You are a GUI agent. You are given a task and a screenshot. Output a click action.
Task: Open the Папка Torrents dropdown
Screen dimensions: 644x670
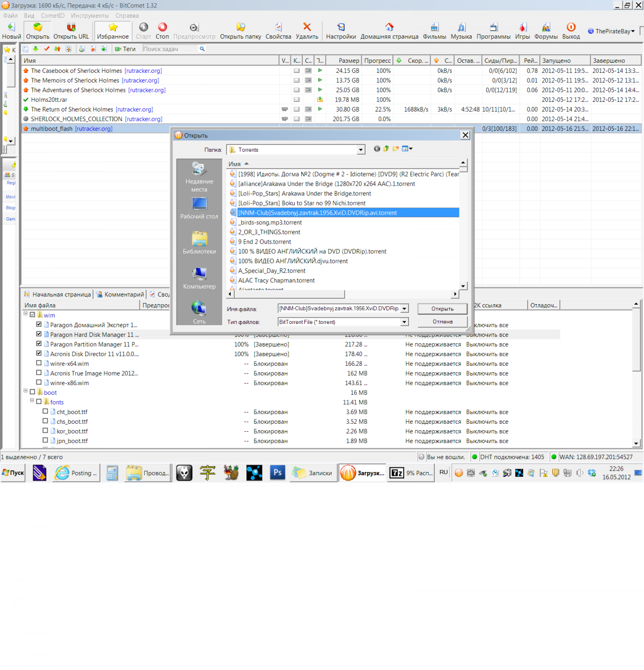361,150
